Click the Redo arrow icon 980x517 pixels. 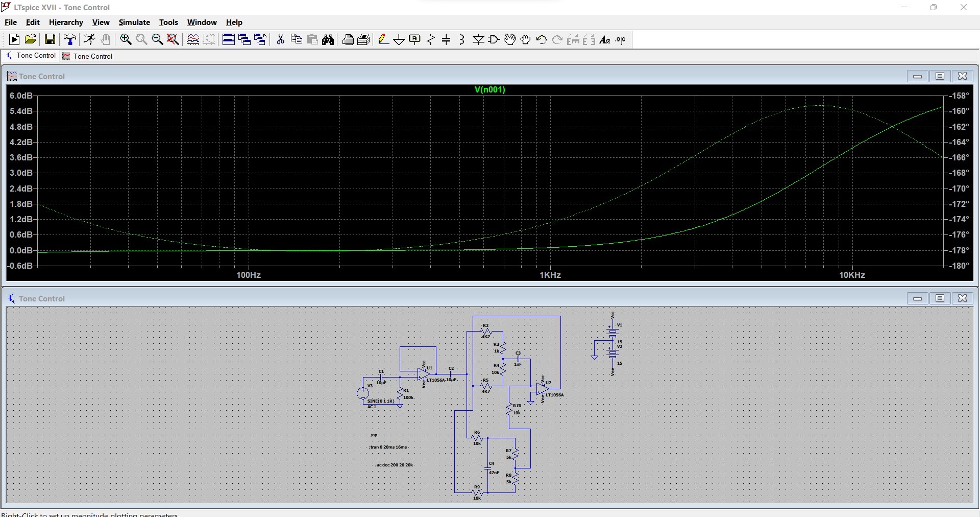click(x=557, y=39)
